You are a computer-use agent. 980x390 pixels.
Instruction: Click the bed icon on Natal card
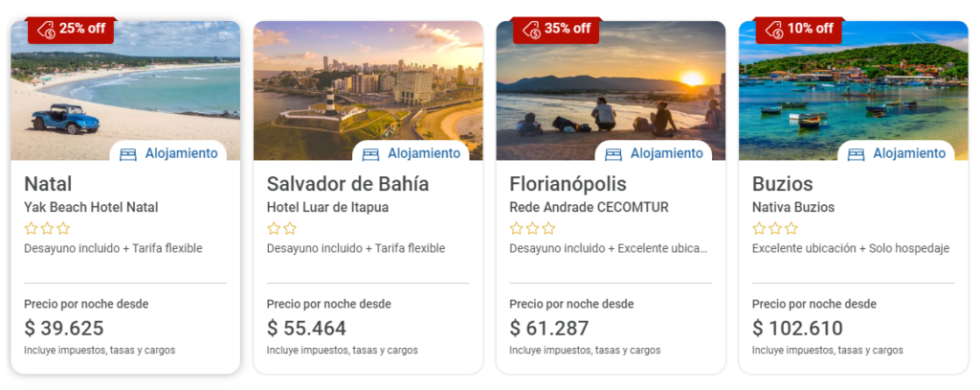point(128,154)
